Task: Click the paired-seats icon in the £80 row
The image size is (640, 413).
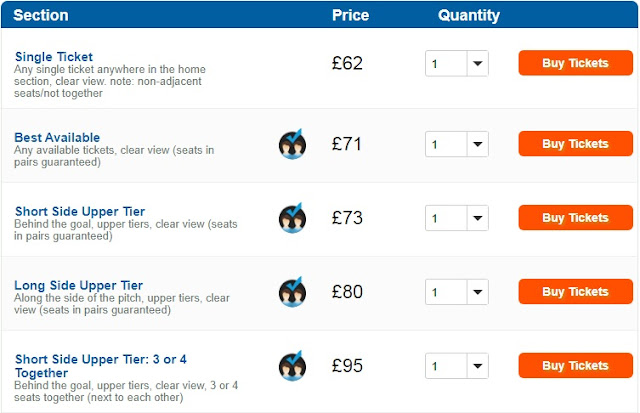Action: tap(292, 292)
